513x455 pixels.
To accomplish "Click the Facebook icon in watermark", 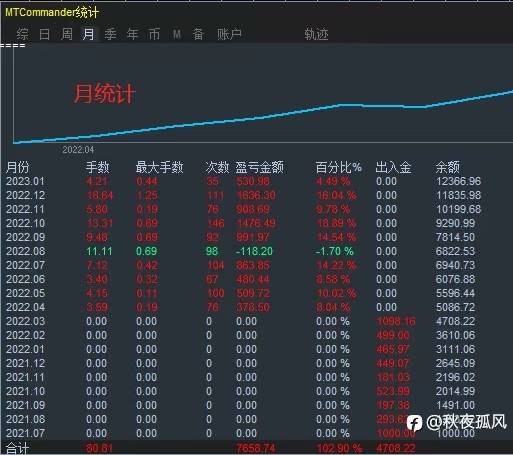I will [414, 423].
